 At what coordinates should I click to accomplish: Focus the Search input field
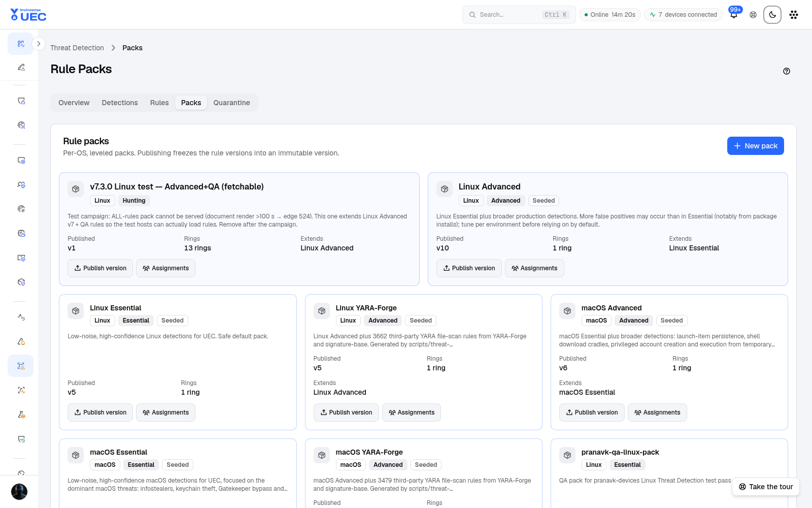click(519, 15)
